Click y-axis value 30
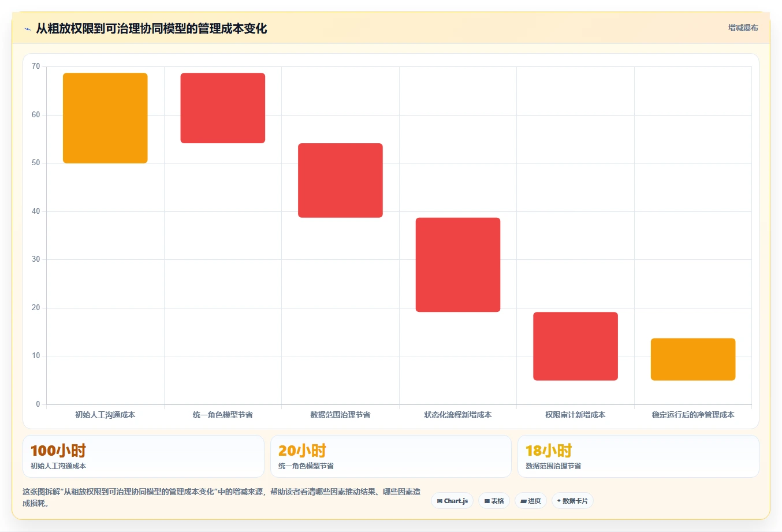This screenshot has height=532, width=782. click(x=36, y=259)
